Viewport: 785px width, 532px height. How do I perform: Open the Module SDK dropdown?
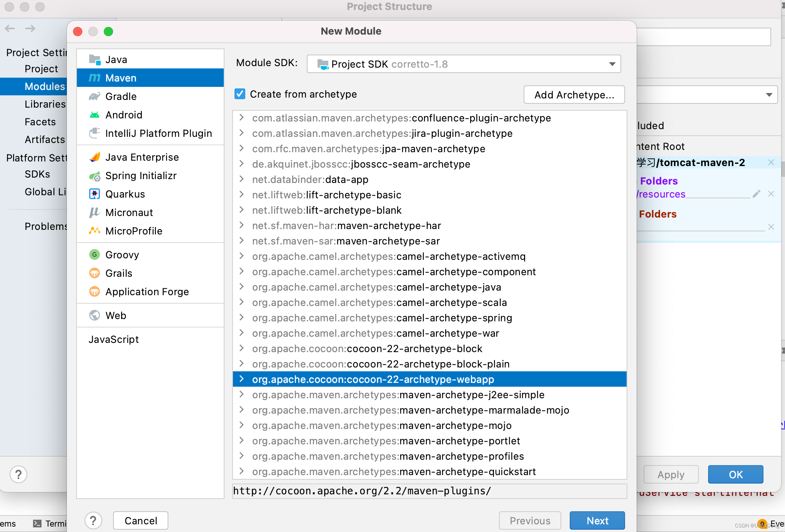(464, 64)
